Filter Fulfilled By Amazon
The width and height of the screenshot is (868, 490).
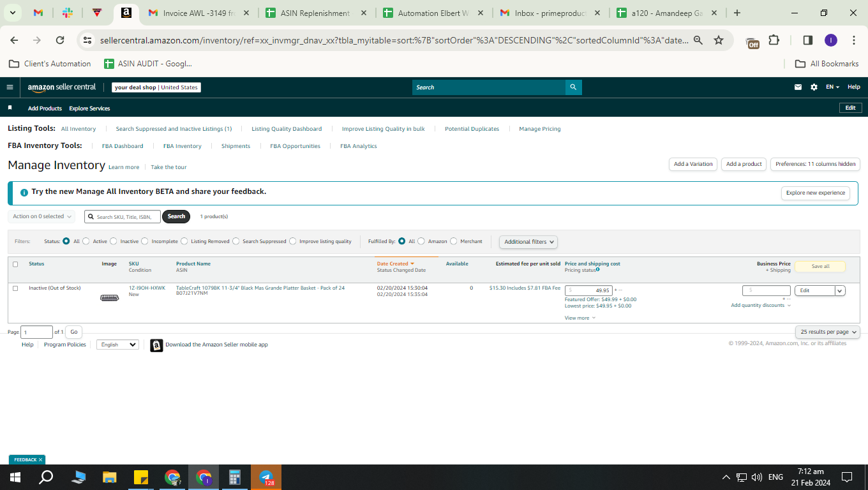point(421,241)
